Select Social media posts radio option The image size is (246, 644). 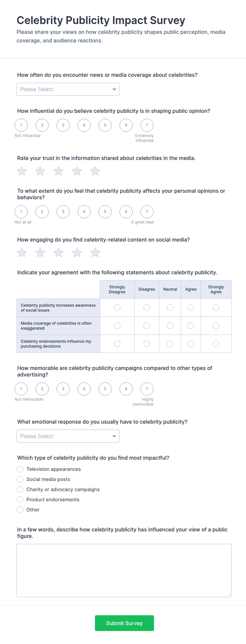coord(20,479)
